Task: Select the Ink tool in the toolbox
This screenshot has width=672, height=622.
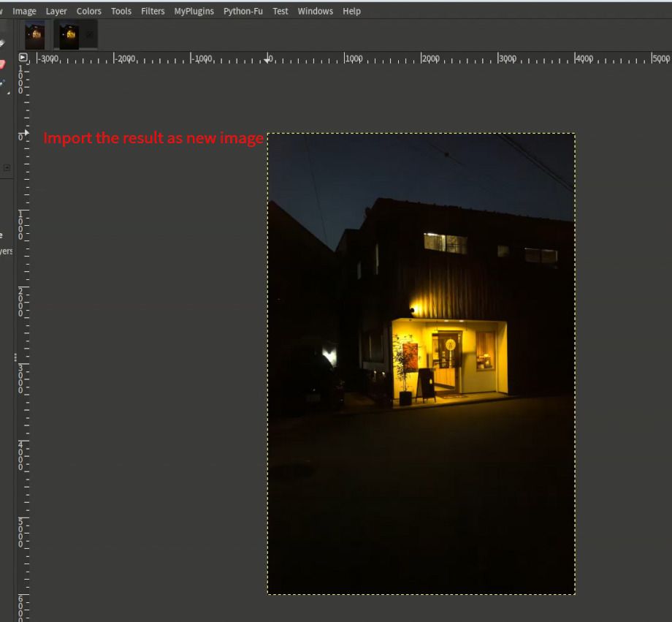Action: pos(4,82)
